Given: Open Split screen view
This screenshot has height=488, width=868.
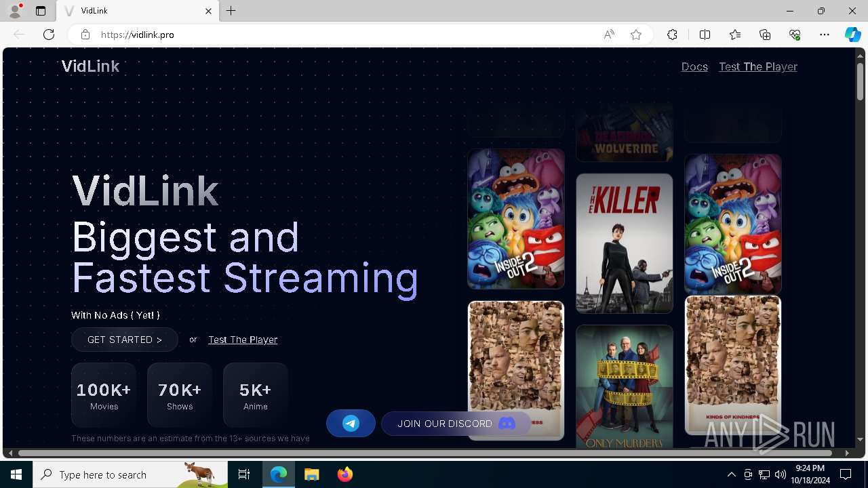Looking at the screenshot, I should [705, 35].
